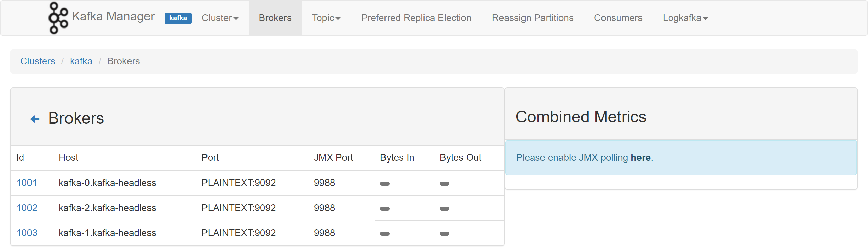Click the Brokers breadcrumb text
The height and width of the screenshot is (247, 868).
click(x=123, y=61)
